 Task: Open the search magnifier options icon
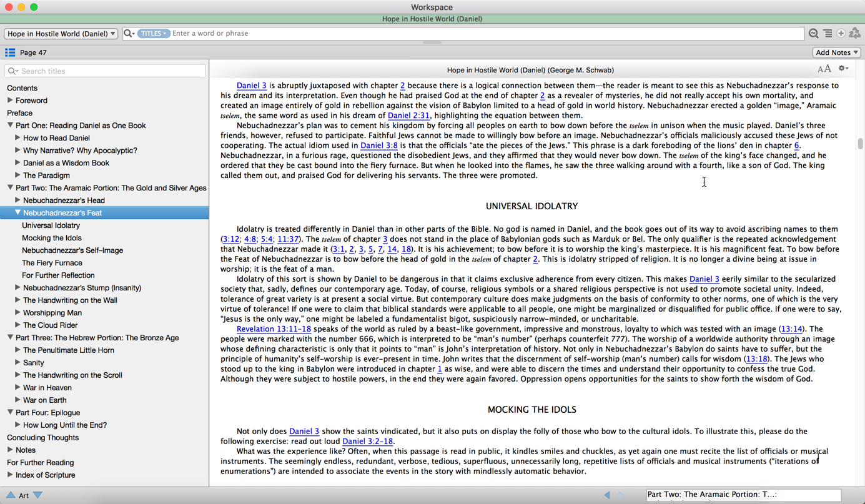pos(129,34)
